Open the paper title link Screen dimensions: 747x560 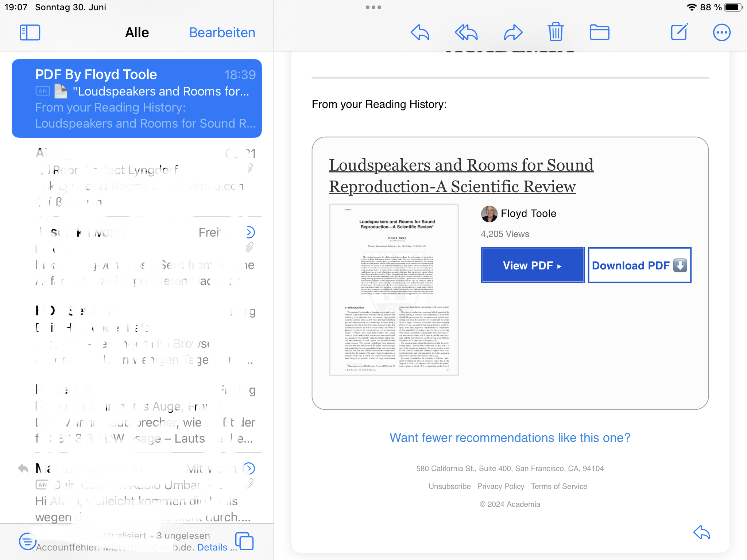(461, 176)
